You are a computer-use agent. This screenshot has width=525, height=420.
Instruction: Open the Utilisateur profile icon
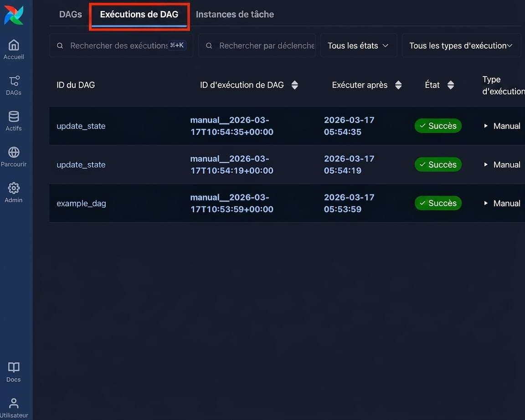[x=14, y=403]
